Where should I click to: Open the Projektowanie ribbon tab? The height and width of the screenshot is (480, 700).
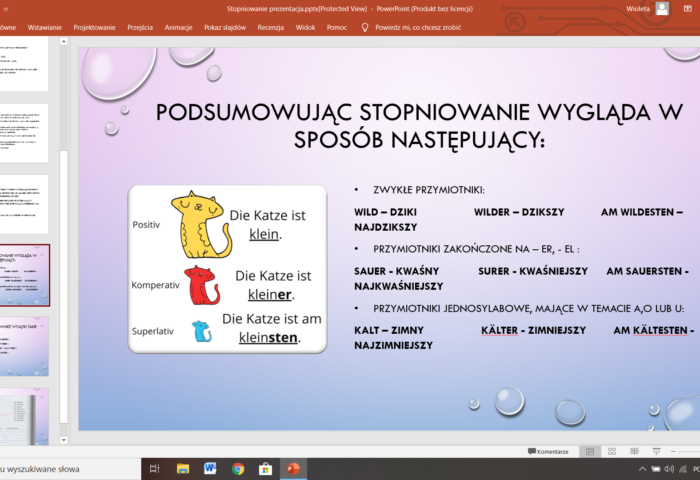pyautogui.click(x=94, y=27)
